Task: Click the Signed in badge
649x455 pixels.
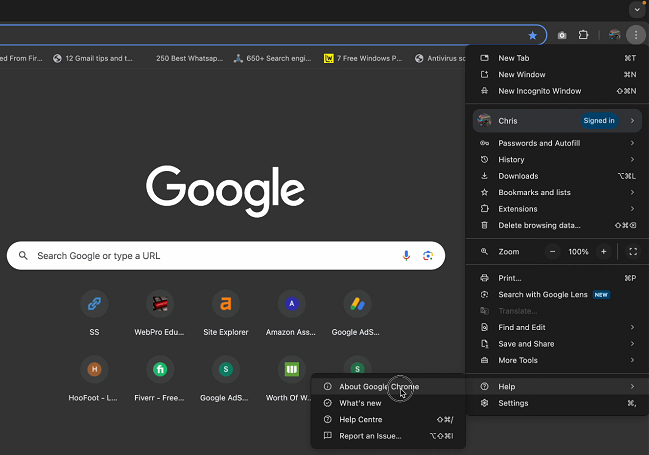Action: 599,120
